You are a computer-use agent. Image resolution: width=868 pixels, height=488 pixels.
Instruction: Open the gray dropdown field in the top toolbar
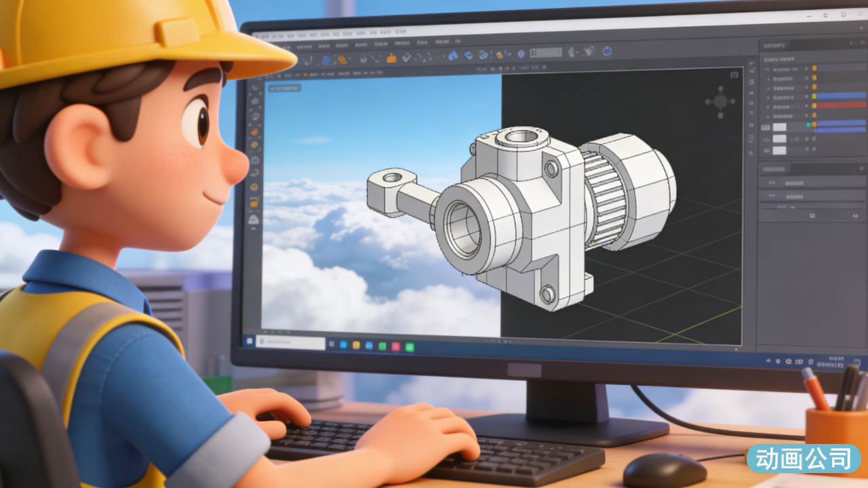click(546, 52)
